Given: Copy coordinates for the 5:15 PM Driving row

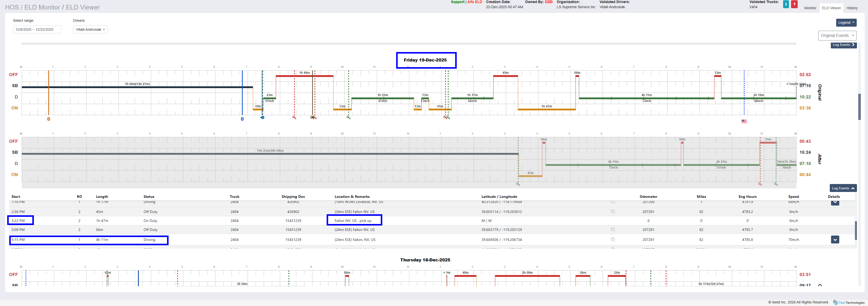Looking at the screenshot, I should 613,240.
